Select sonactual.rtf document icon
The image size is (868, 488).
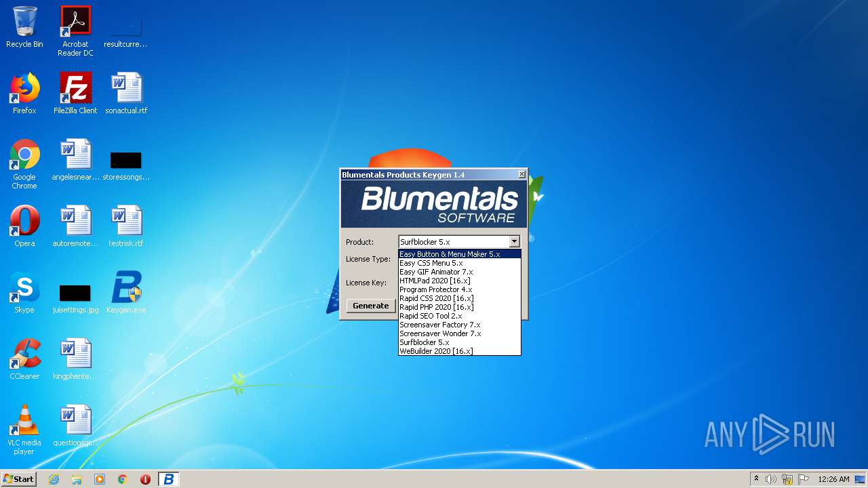126,94
